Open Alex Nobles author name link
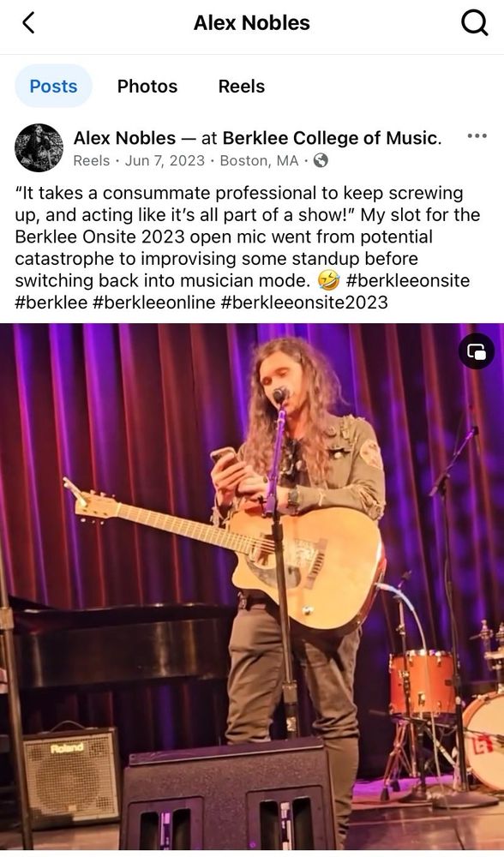Image resolution: width=504 pixels, height=857 pixels. click(124, 138)
